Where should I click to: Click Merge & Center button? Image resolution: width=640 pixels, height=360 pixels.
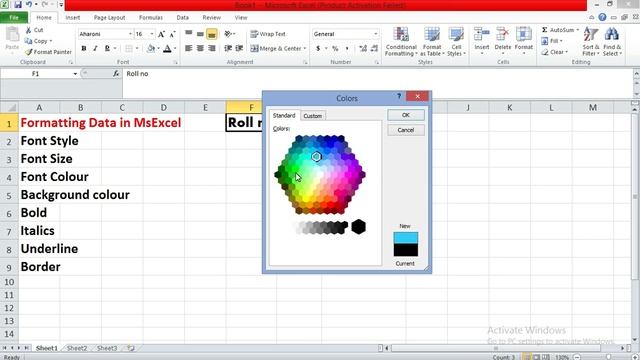tap(276, 48)
